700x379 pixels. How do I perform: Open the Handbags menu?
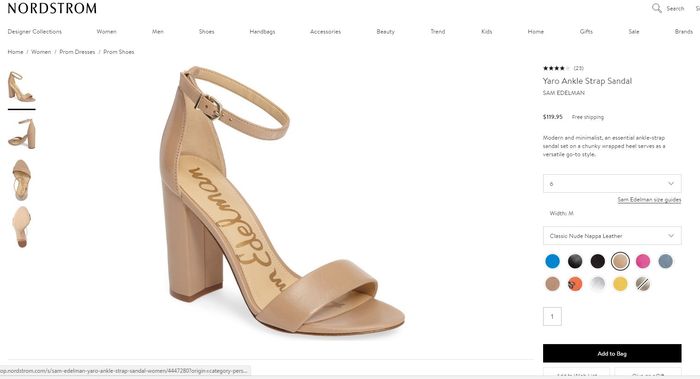tap(262, 32)
